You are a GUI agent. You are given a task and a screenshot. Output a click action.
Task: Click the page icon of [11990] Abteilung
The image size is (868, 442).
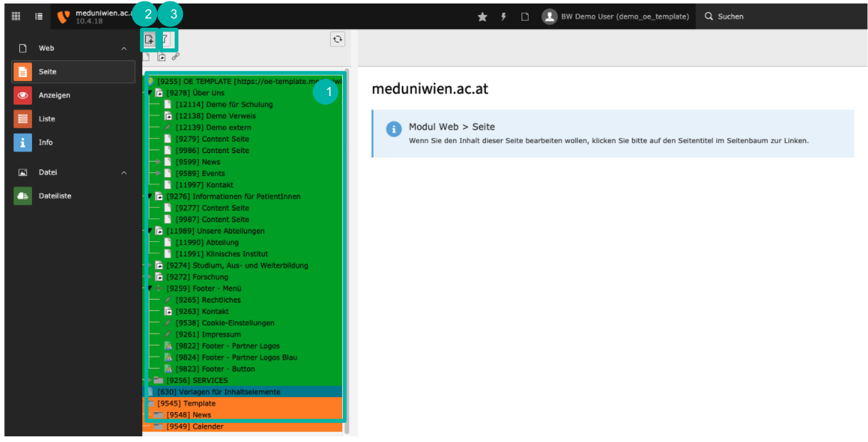coord(169,243)
